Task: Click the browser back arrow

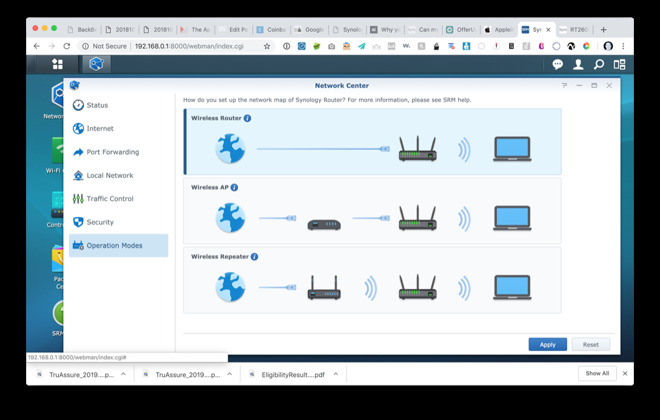Action: [x=37, y=46]
